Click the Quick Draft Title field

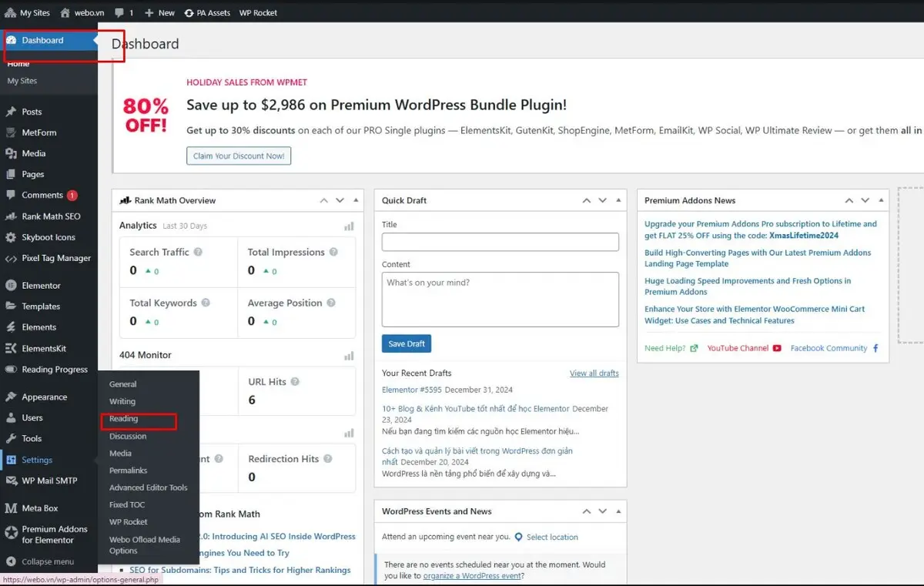click(500, 242)
